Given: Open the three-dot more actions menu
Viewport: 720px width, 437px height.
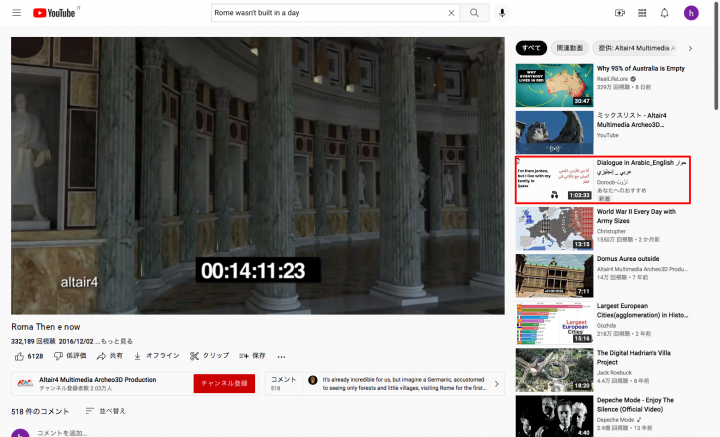Looking at the screenshot, I should point(285,355).
